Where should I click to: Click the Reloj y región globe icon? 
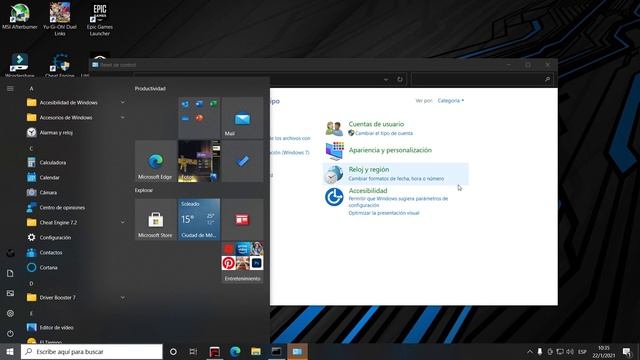pos(334,175)
